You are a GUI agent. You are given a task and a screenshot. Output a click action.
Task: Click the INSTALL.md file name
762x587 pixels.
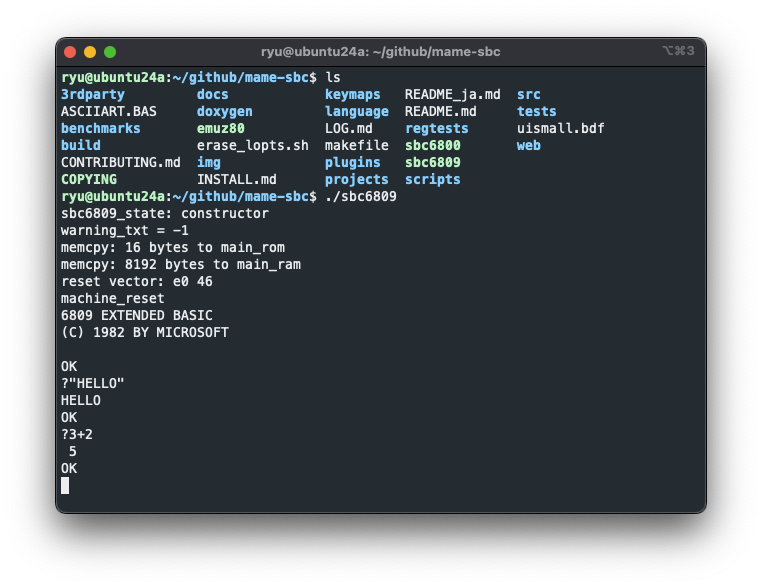coord(237,179)
